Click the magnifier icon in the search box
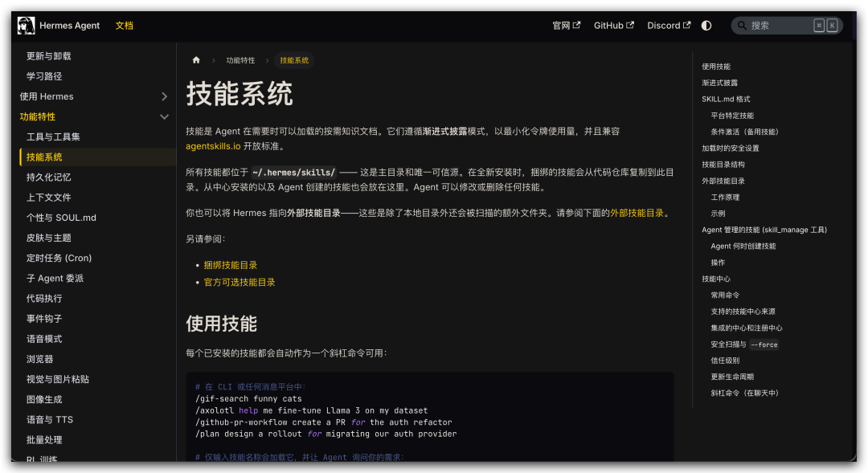 click(741, 25)
